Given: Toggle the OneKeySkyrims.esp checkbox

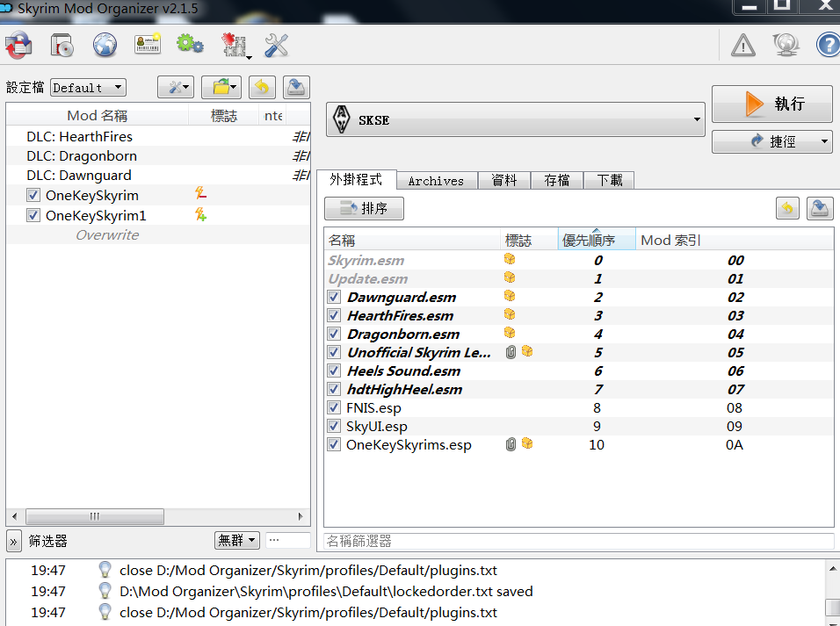Looking at the screenshot, I should (x=334, y=444).
